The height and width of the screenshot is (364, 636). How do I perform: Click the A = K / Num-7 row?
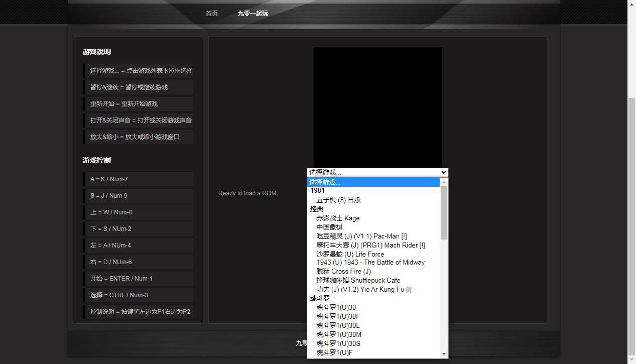138,179
